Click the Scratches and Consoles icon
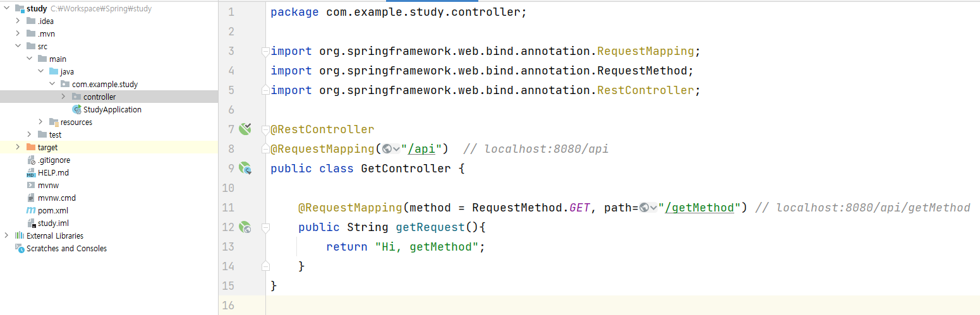The height and width of the screenshot is (315, 980). pyautogui.click(x=20, y=249)
